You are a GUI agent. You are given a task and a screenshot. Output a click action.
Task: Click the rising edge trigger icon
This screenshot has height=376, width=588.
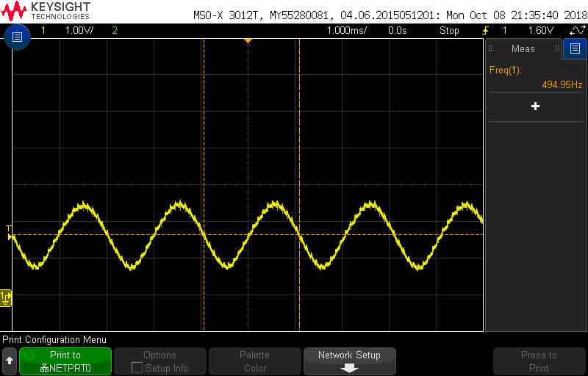[486, 30]
